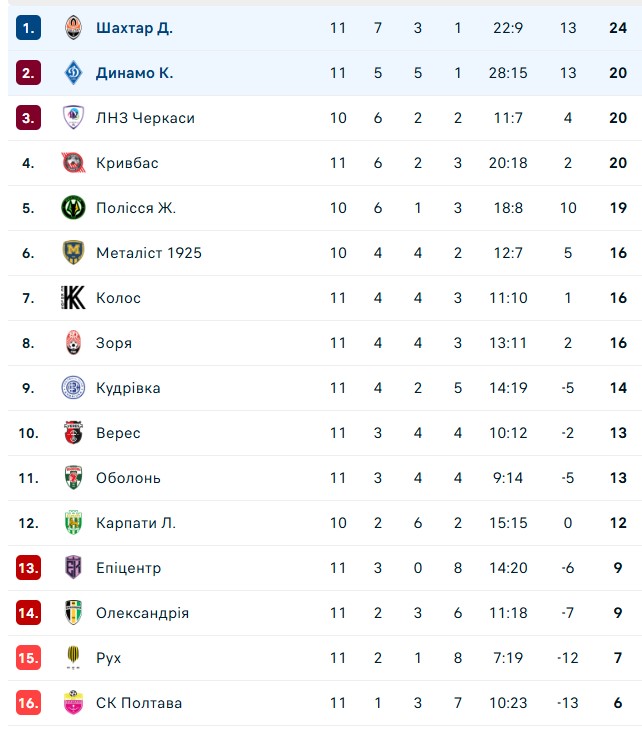
Task: Click the Полісся Ж. team logo
Action: [x=74, y=208]
